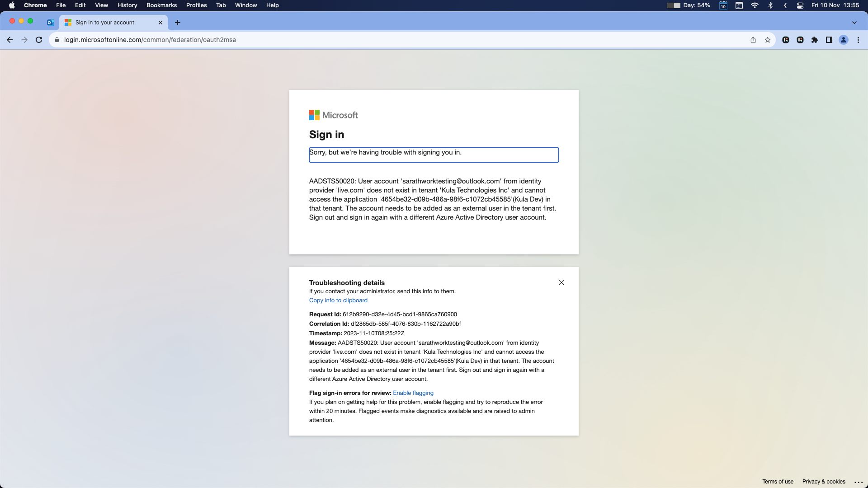Open the 'Terms of use' link
The image size is (868, 488).
[x=778, y=482]
